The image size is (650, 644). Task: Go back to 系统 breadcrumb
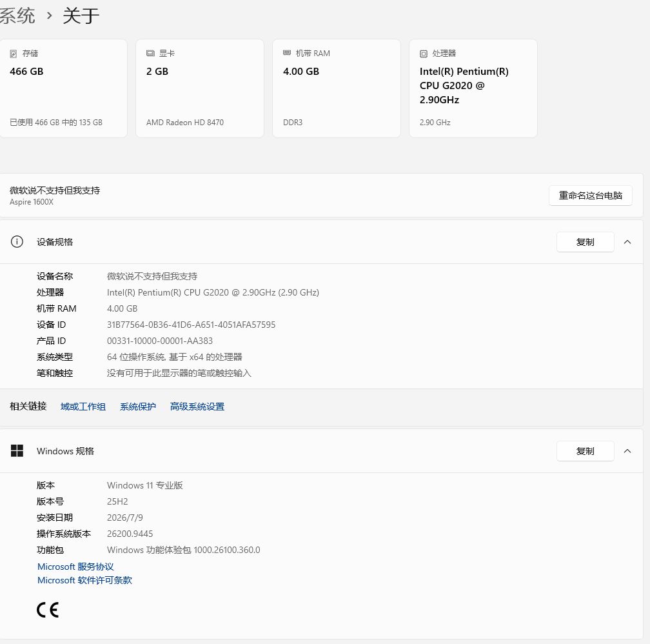[x=17, y=15]
